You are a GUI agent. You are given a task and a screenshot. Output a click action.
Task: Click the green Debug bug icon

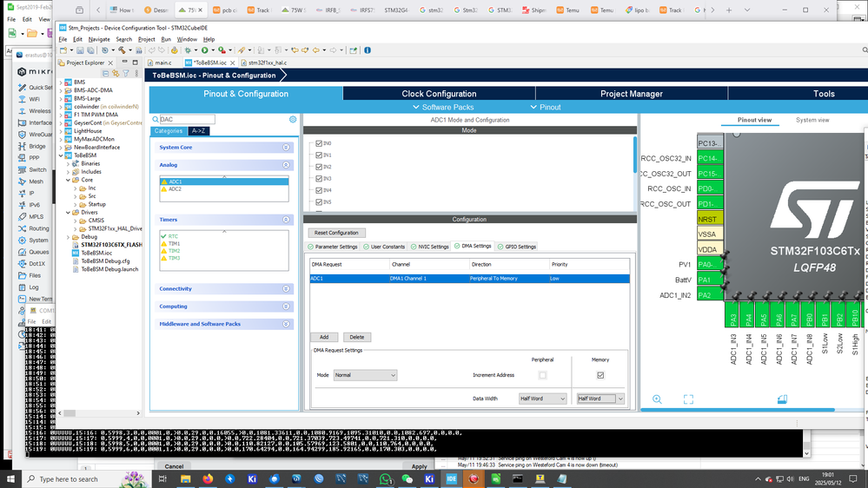[x=189, y=50]
